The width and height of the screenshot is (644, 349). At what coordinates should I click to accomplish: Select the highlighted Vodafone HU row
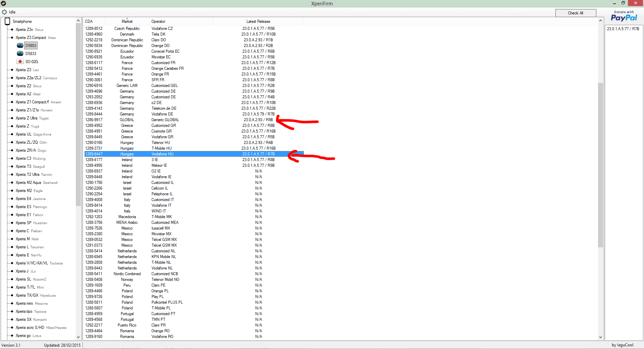194,154
